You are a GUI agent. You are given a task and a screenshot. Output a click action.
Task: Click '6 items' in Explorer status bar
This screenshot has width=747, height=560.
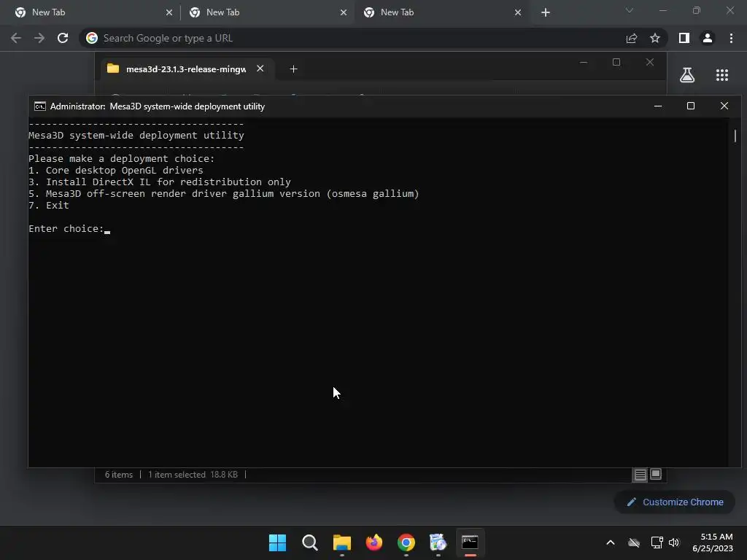click(119, 475)
